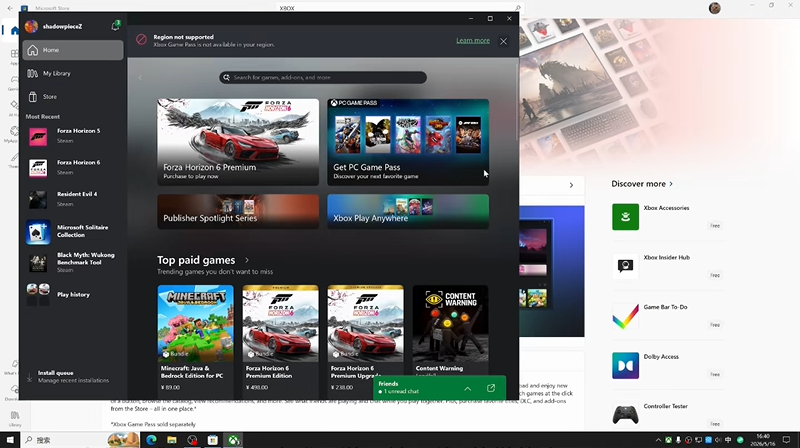Viewport: 800px width, 448px height.
Task: Dismiss the Region not supported banner
Action: point(504,41)
